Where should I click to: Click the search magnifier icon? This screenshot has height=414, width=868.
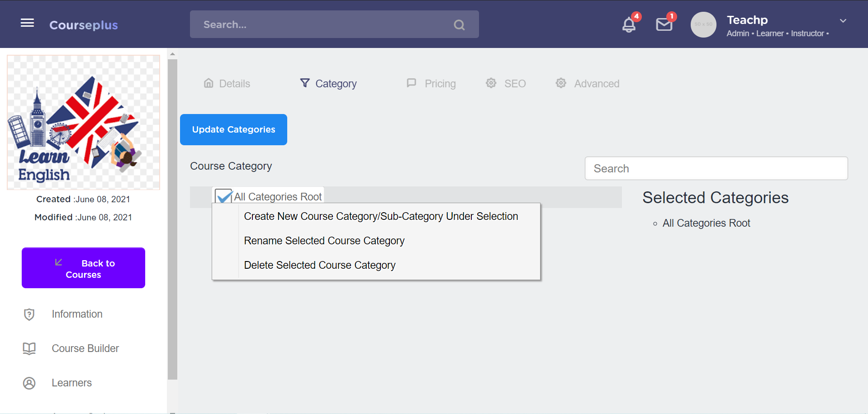click(x=459, y=25)
